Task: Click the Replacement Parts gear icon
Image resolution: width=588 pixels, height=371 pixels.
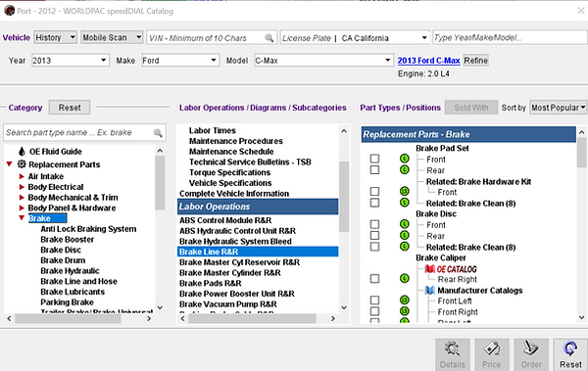Action: point(22,164)
